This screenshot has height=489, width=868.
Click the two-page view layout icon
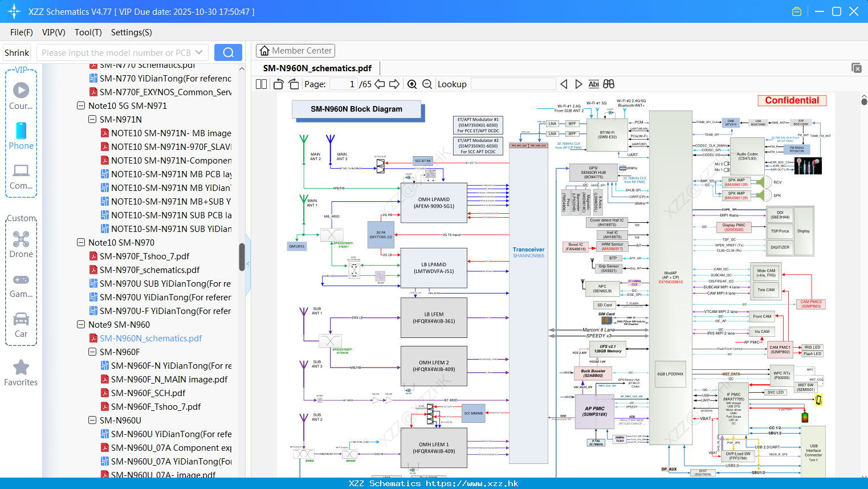pyautogui.click(x=261, y=84)
